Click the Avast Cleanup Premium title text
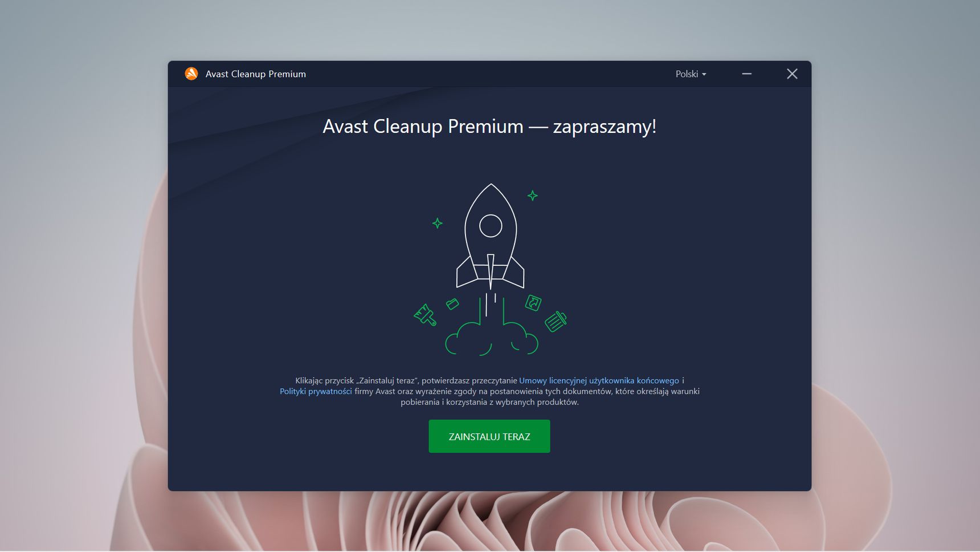Screen dimensions: 980x552 tap(256, 74)
